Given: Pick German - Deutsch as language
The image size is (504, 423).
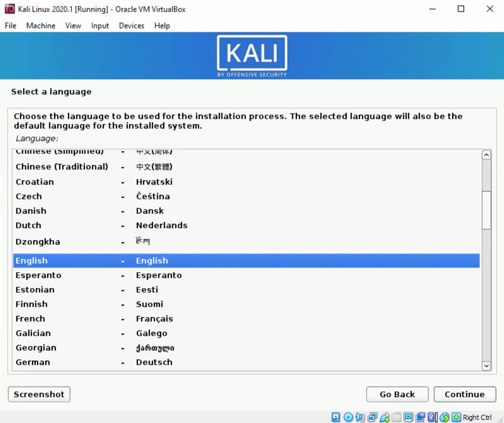Looking at the screenshot, I should (246, 362).
